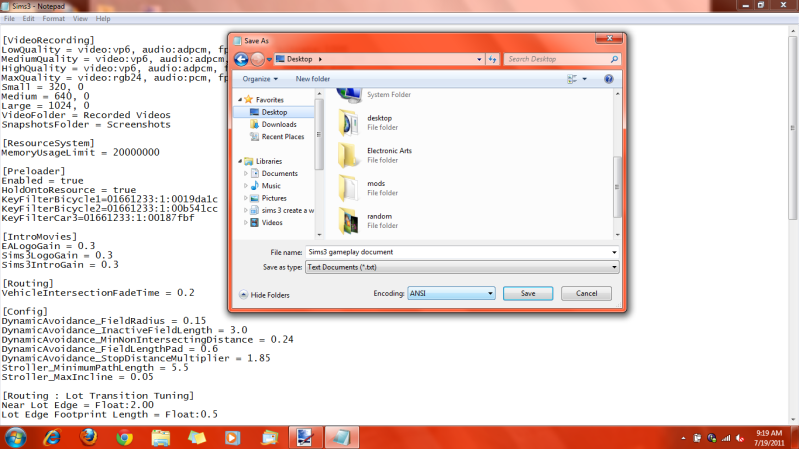Select the mods folder icon

[x=349, y=188]
